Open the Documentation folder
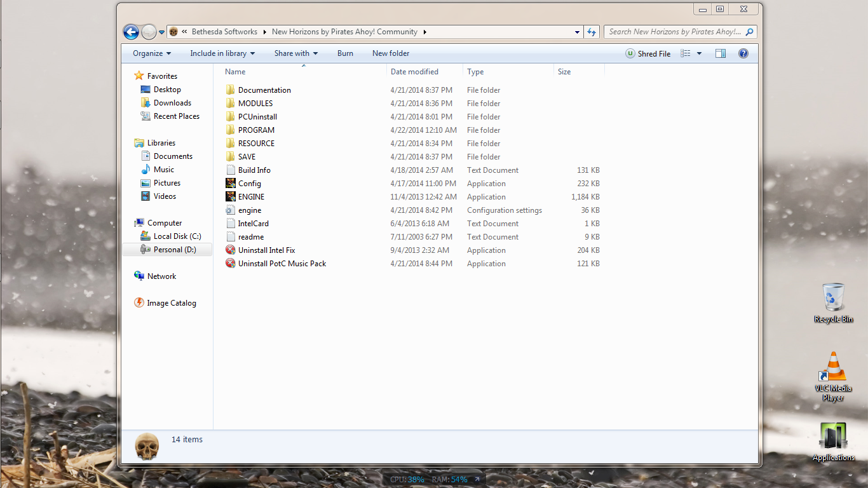 click(x=264, y=90)
